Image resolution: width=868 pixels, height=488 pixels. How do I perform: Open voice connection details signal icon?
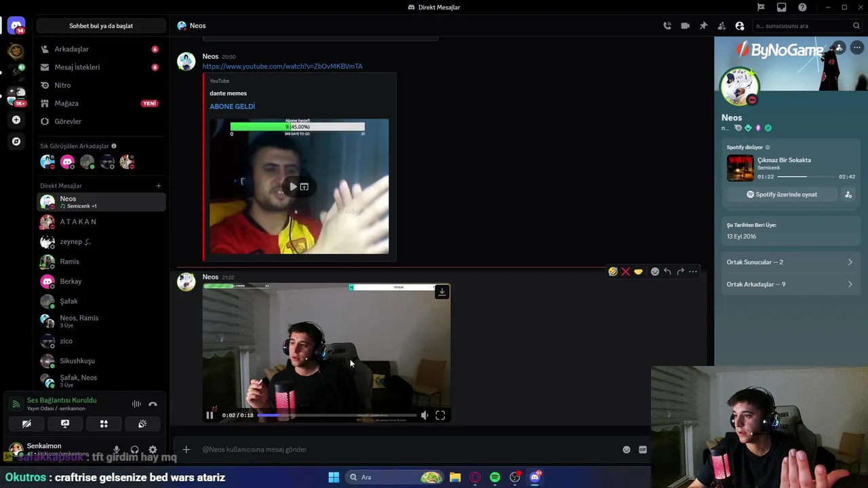[x=16, y=404]
